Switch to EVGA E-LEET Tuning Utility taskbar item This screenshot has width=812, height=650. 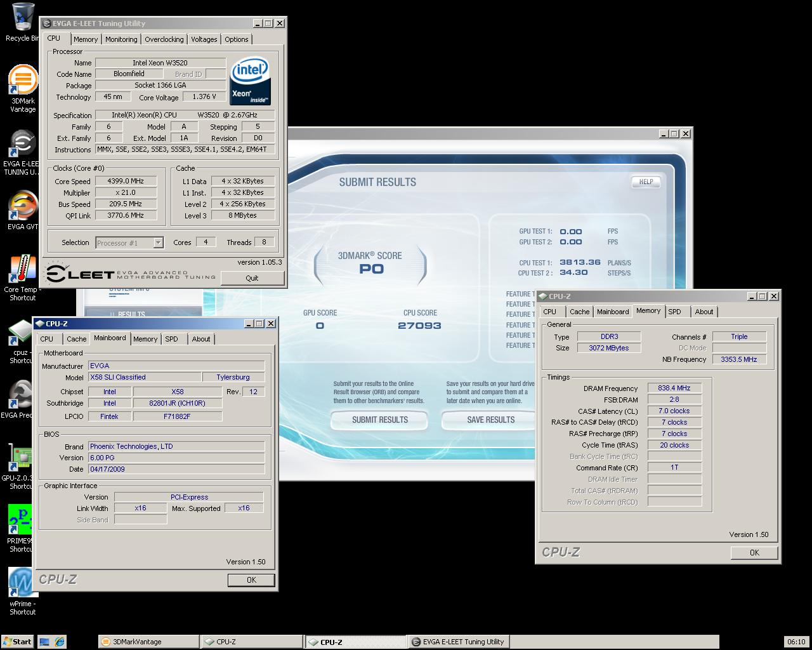click(x=459, y=642)
